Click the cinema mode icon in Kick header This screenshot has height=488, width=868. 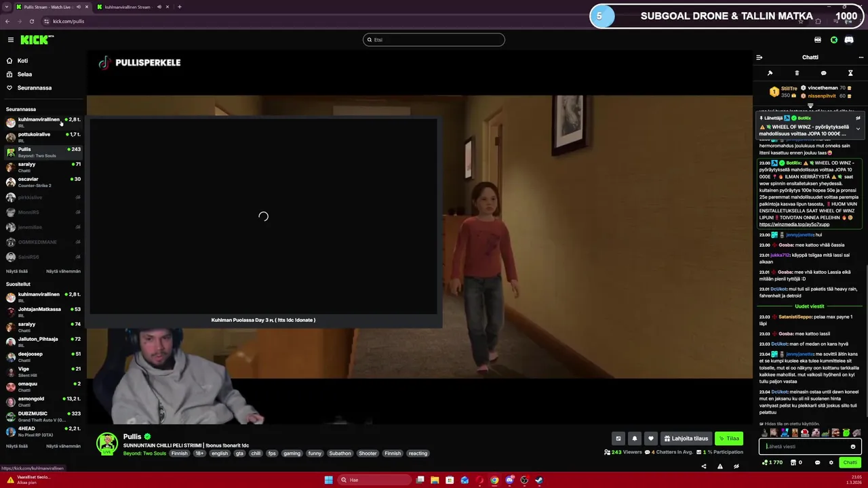pos(818,40)
